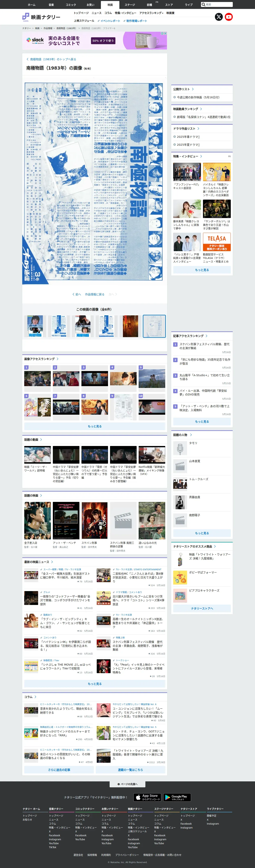Click the 映画ナタリー site logo

point(41,17)
